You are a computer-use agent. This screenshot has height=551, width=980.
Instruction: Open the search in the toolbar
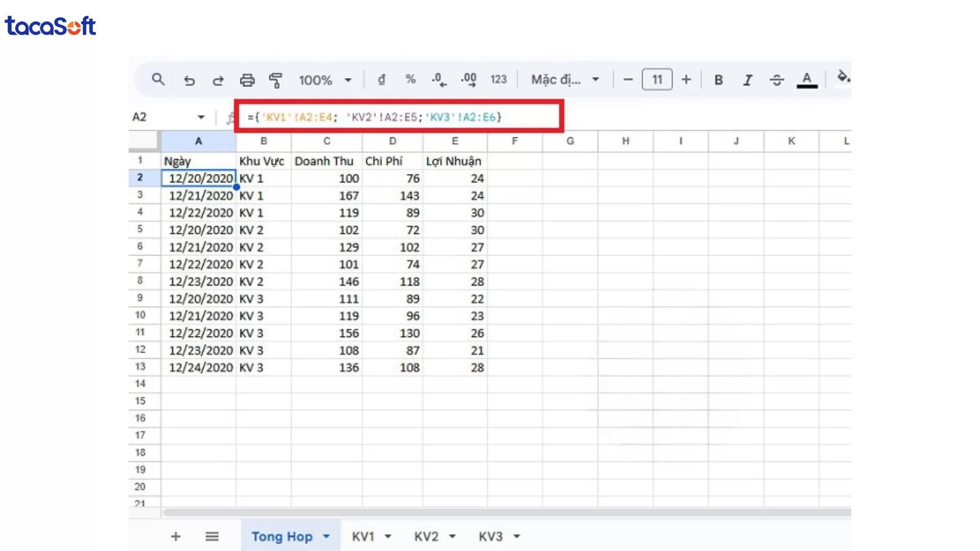(x=158, y=80)
